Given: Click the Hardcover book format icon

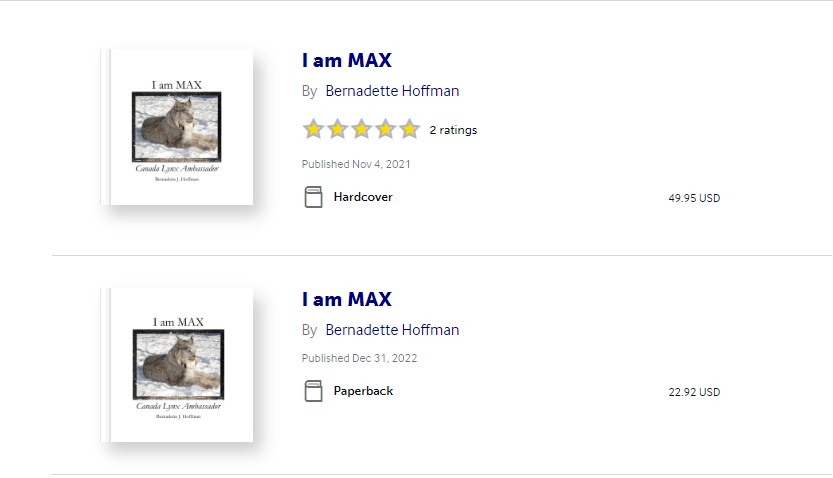Looking at the screenshot, I should tap(313, 197).
